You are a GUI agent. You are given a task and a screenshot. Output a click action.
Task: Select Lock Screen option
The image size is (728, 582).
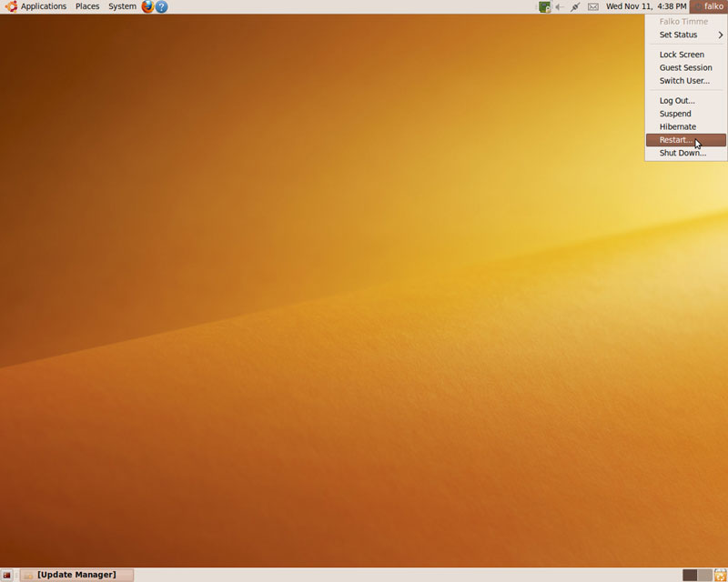click(x=682, y=55)
